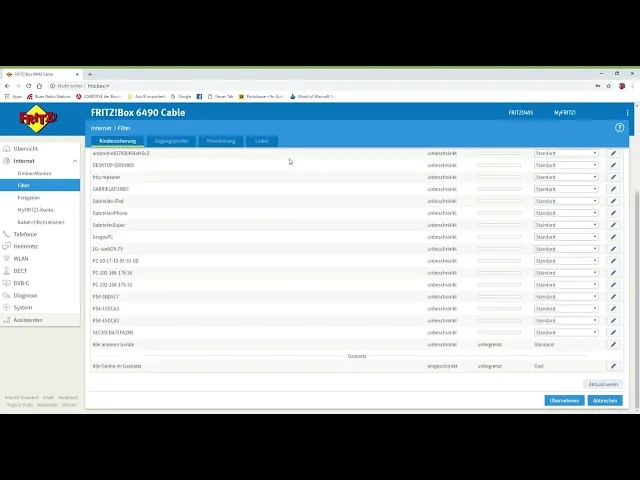Screen dimensions: 640x480
Task: Change the access profile of GABRIELATURBO
Action: pos(566,189)
